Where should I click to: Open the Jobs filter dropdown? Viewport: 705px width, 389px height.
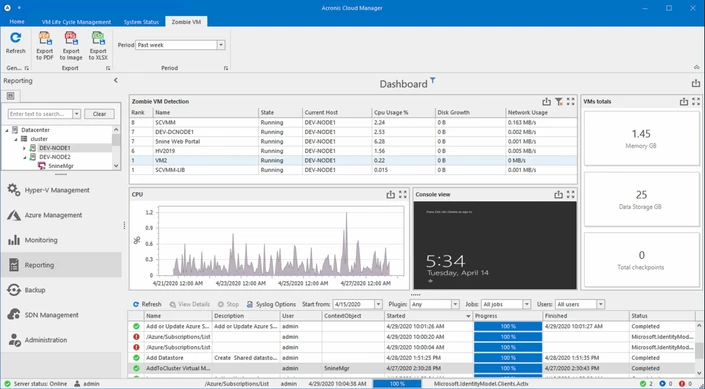tap(527, 304)
